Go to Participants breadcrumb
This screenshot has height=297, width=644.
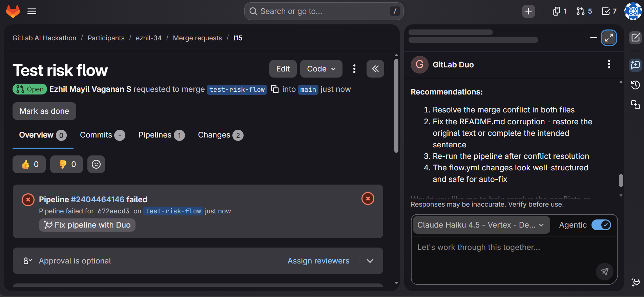pyautogui.click(x=106, y=38)
